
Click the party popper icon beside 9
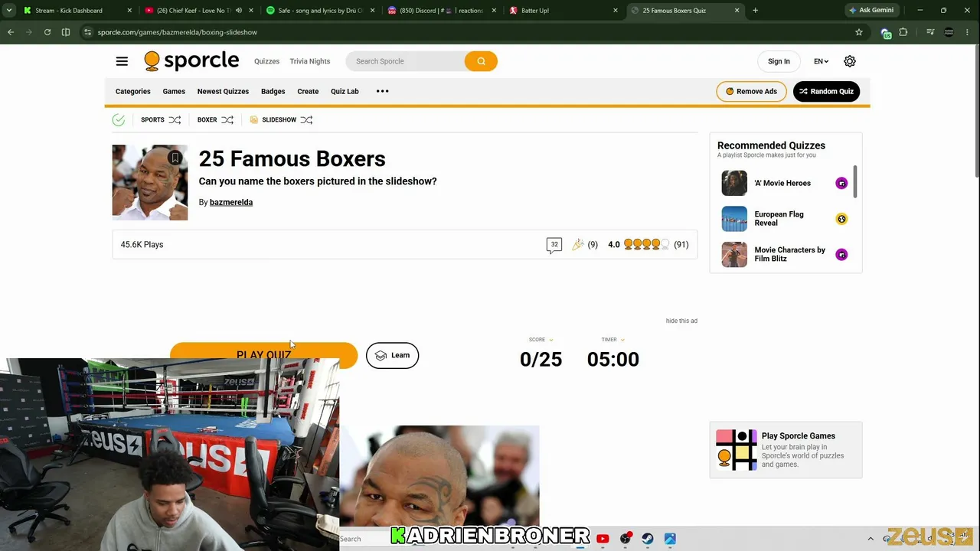pyautogui.click(x=578, y=245)
